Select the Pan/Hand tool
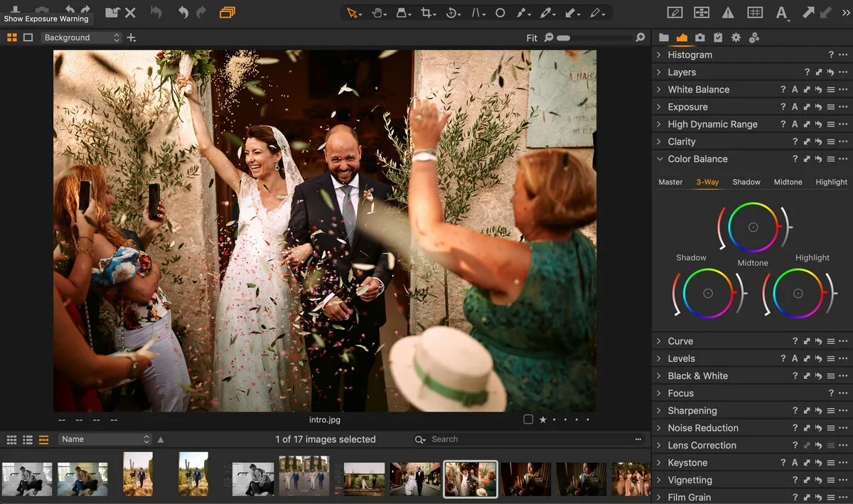Image resolution: width=853 pixels, height=504 pixels. 378,12
